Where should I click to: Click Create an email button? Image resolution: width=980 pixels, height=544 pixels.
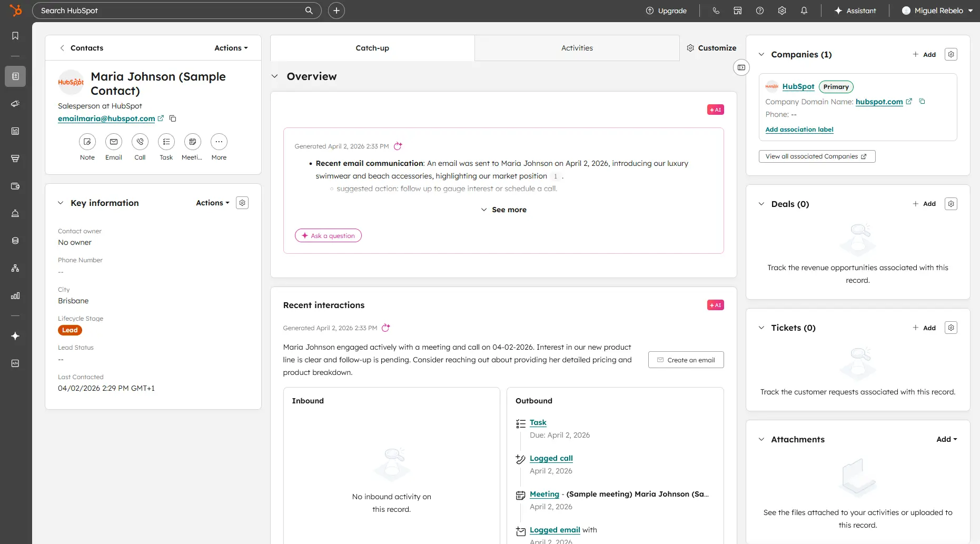(686, 360)
